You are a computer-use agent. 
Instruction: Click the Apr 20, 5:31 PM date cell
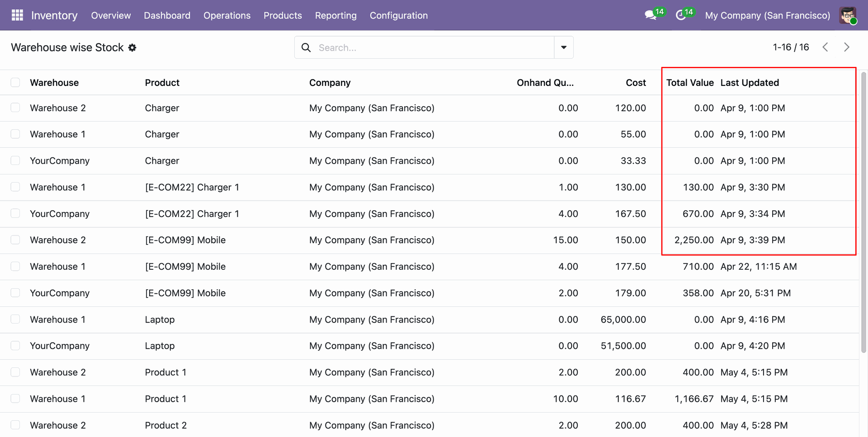coord(755,293)
